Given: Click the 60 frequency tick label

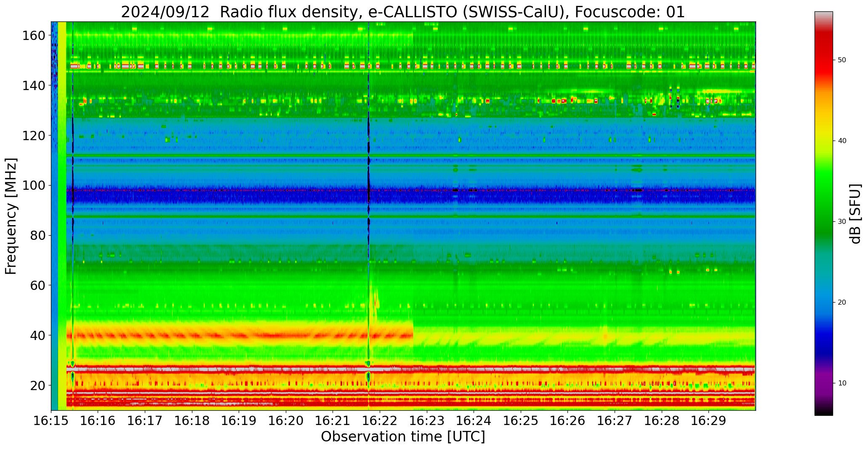Looking at the screenshot, I should pyautogui.click(x=38, y=285).
